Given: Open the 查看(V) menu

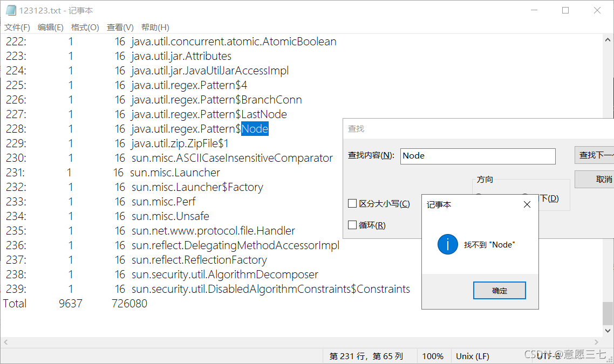Looking at the screenshot, I should point(120,28).
